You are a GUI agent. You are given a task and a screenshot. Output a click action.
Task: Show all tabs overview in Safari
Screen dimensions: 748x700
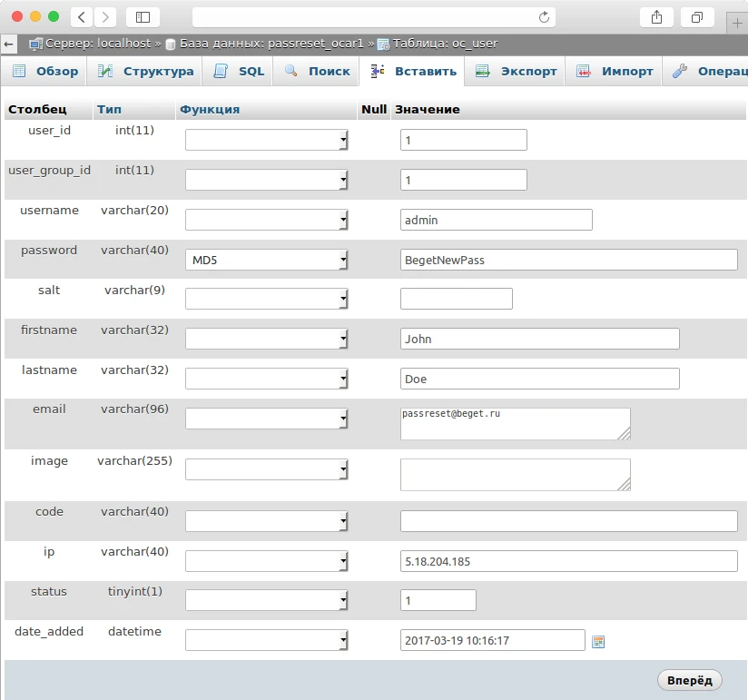[x=697, y=17]
